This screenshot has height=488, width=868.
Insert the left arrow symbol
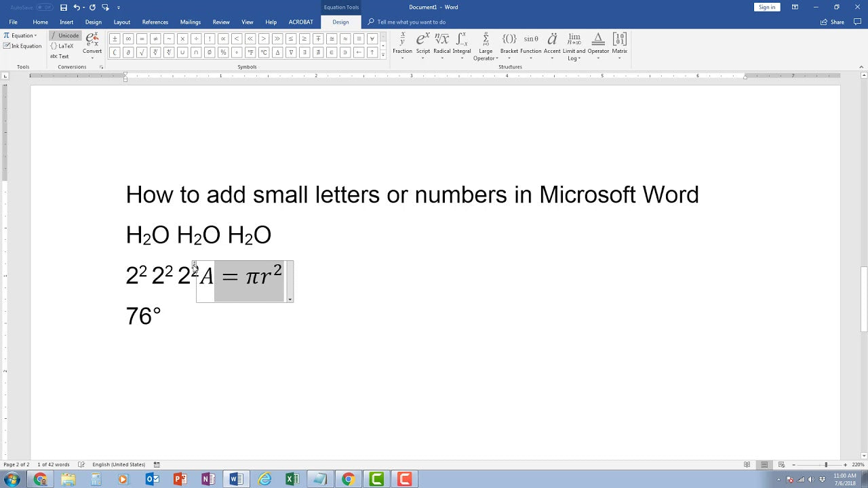[x=359, y=52]
